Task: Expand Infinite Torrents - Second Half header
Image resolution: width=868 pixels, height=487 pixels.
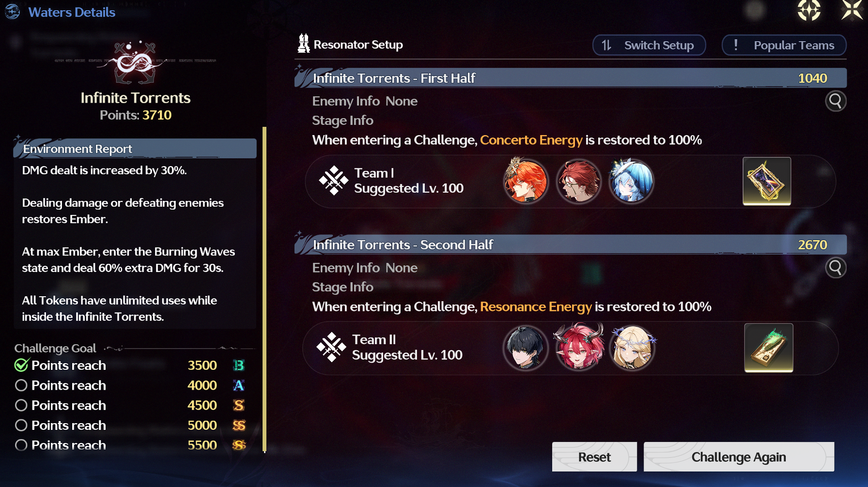Action: (x=571, y=244)
